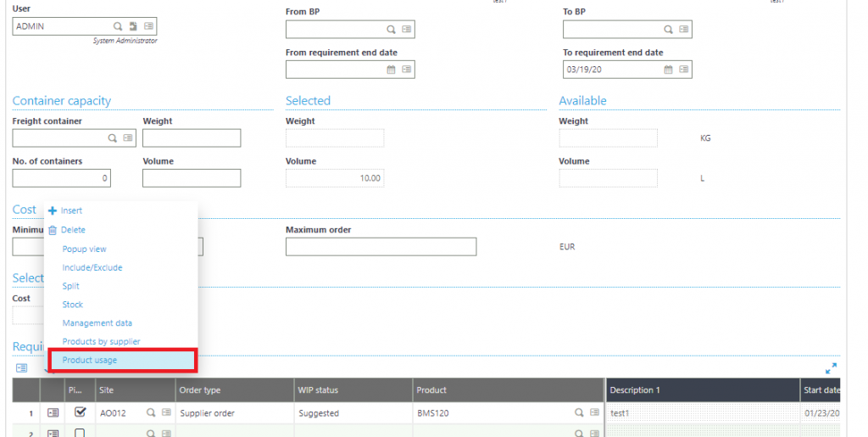The height and width of the screenshot is (437, 868).
Task: Click the Description 1 column header
Action: point(703,390)
